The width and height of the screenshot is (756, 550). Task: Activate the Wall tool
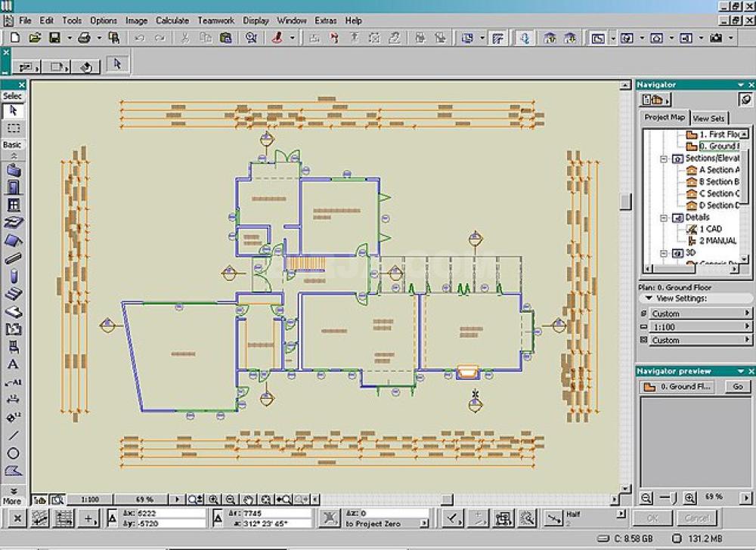click(x=13, y=170)
